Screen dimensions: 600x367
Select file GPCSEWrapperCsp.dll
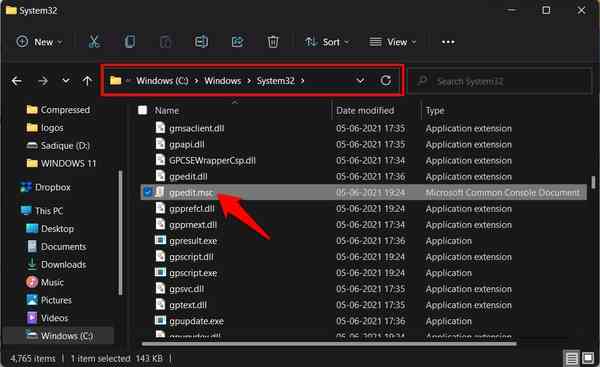click(212, 160)
